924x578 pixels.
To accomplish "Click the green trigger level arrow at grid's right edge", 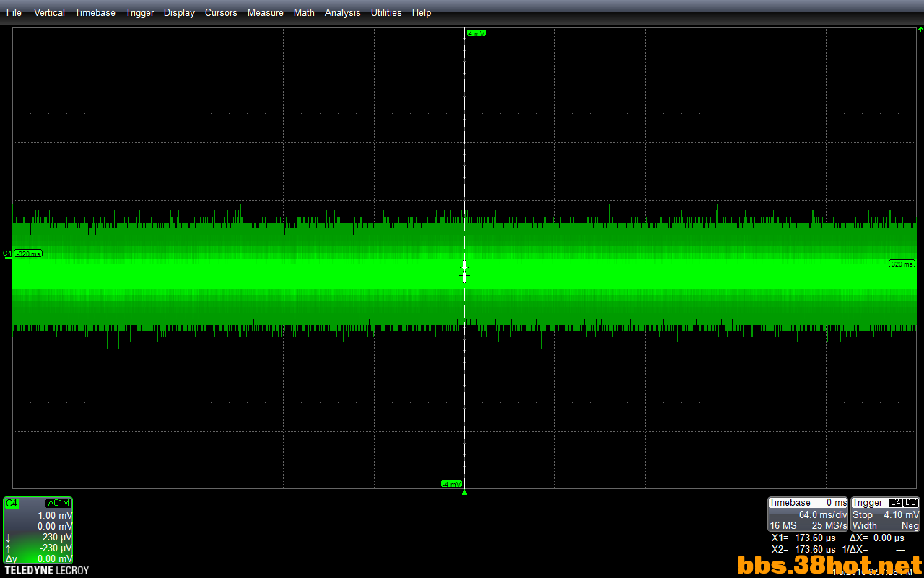I will (x=920, y=30).
